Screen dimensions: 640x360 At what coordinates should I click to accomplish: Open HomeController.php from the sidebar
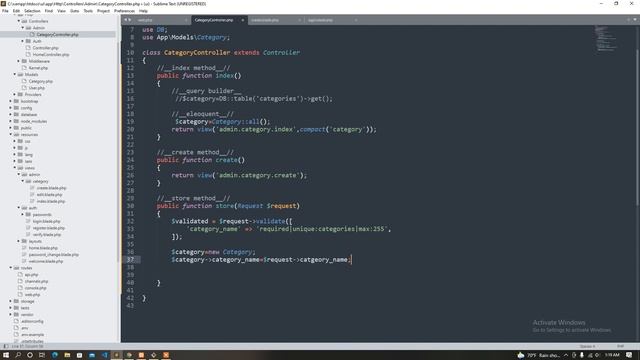click(51, 54)
